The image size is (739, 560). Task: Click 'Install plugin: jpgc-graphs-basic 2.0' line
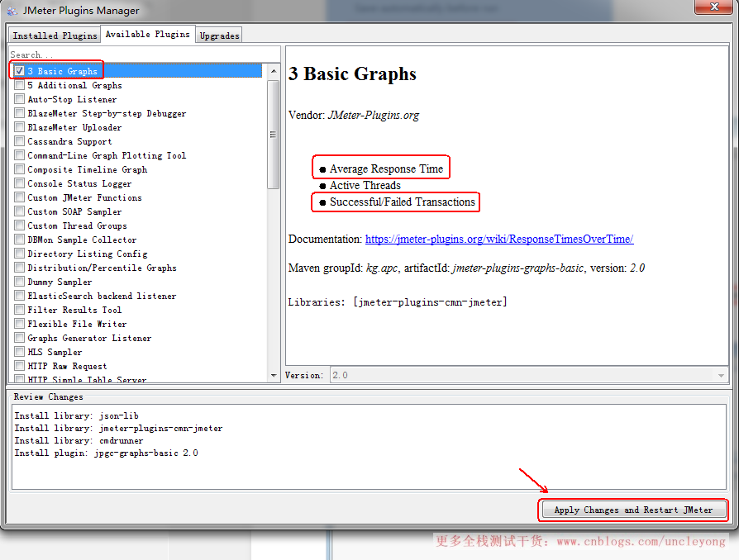click(106, 453)
